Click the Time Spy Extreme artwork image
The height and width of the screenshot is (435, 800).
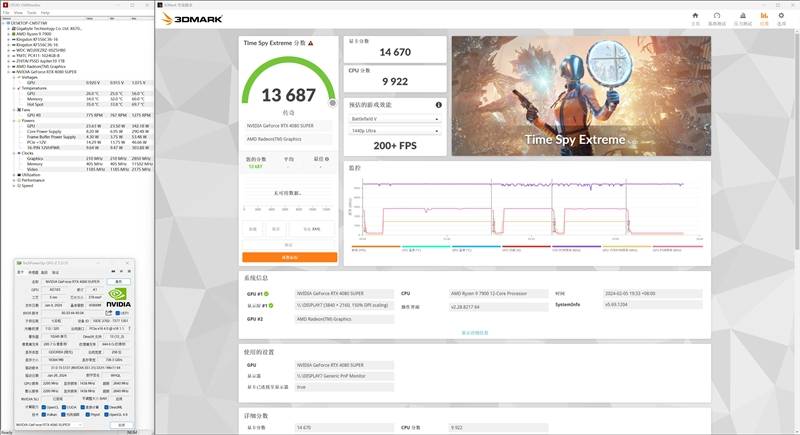pyautogui.click(x=581, y=96)
